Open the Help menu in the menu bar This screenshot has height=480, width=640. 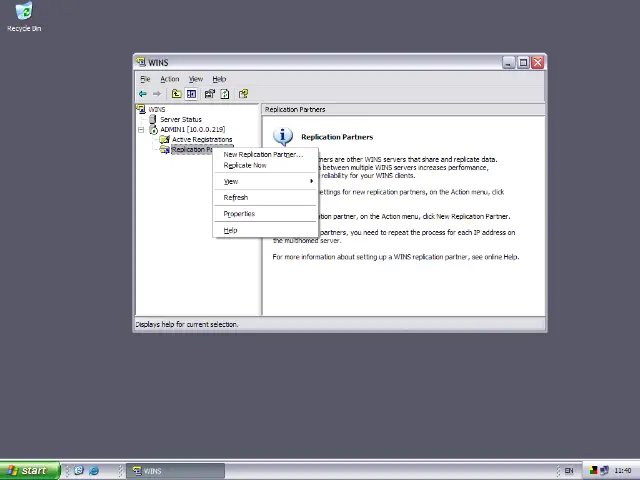[219, 79]
